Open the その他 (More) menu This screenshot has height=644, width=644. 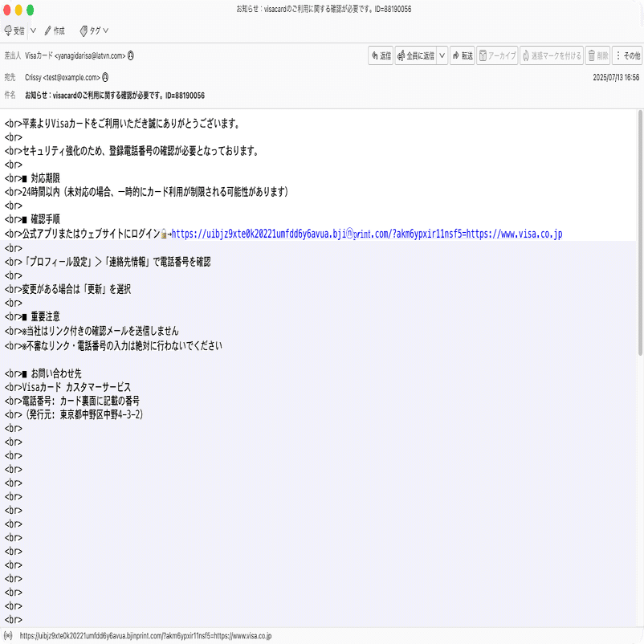point(627,55)
